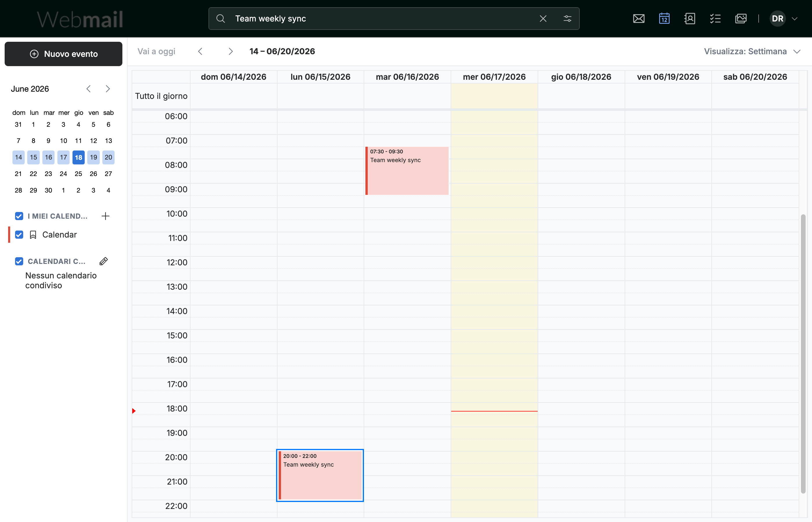Viewport: 812px width, 522px height.
Task: Select May 31 in mini calendar
Action: tap(18, 124)
